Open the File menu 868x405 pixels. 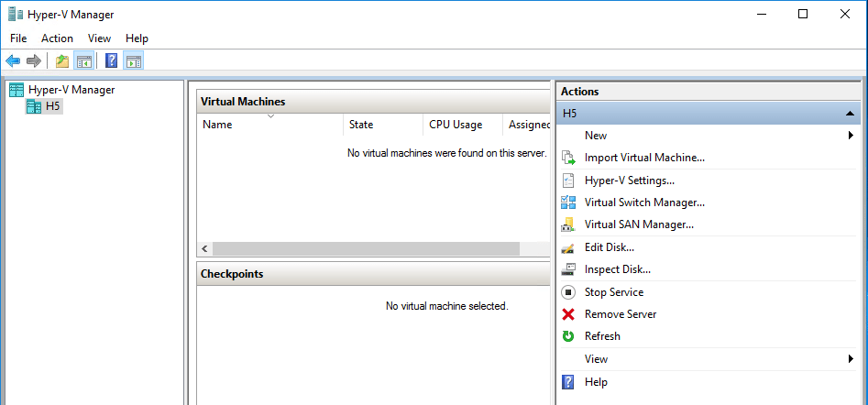pyautogui.click(x=18, y=38)
